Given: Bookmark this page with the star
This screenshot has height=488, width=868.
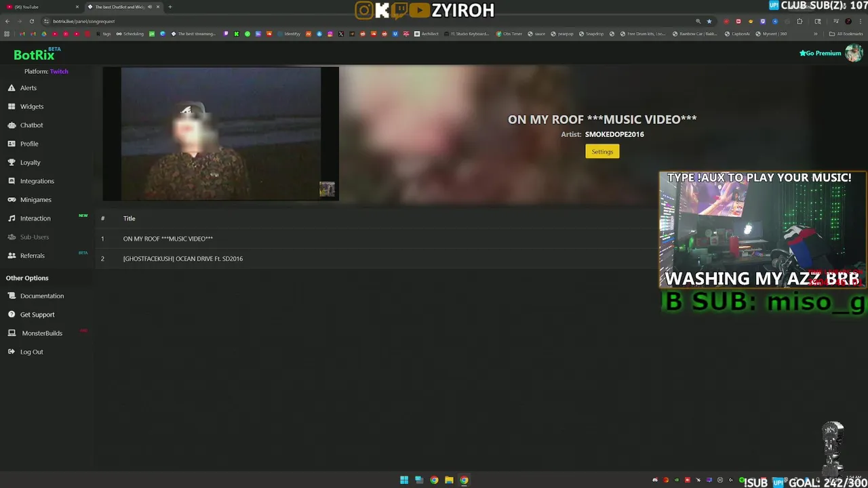Looking at the screenshot, I should [709, 21].
